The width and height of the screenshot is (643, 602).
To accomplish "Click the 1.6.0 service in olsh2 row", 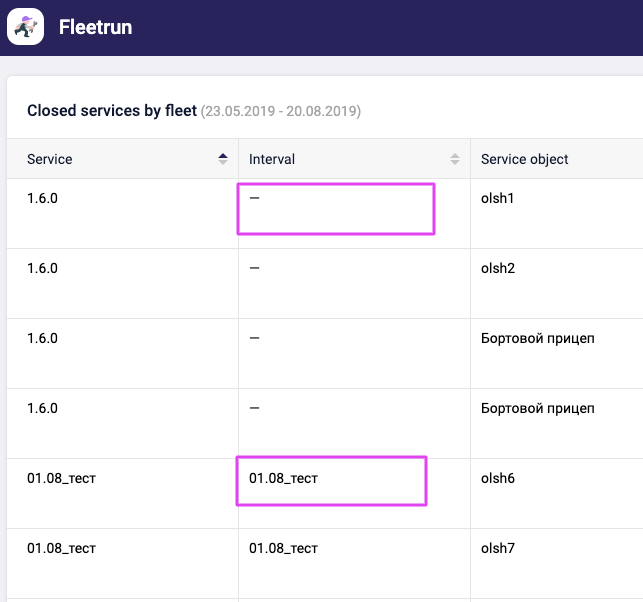I will (x=42, y=268).
